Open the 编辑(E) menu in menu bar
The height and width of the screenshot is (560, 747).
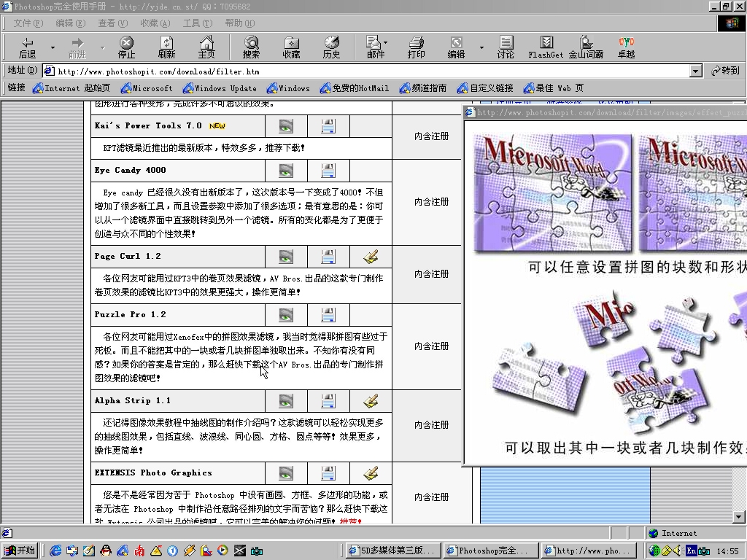tap(71, 23)
